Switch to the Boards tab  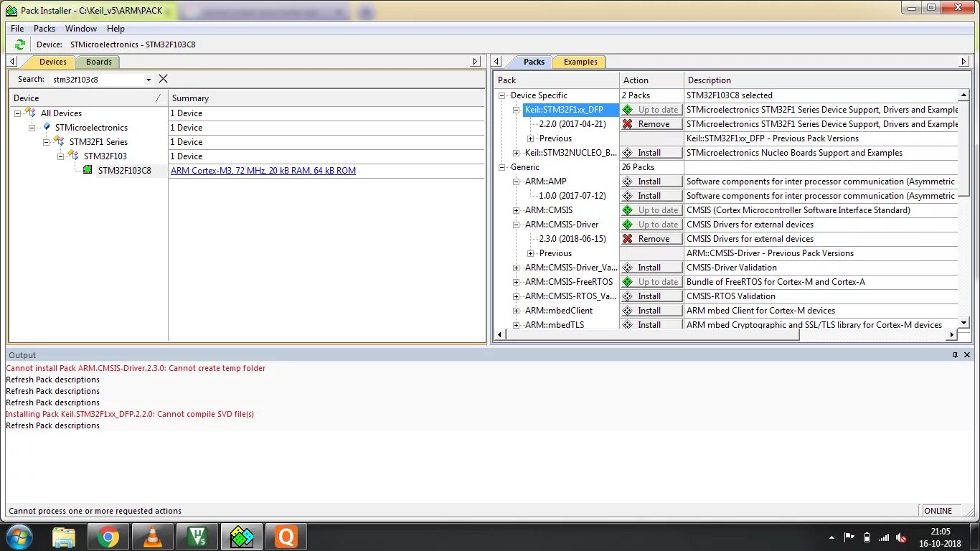pyautogui.click(x=99, y=62)
